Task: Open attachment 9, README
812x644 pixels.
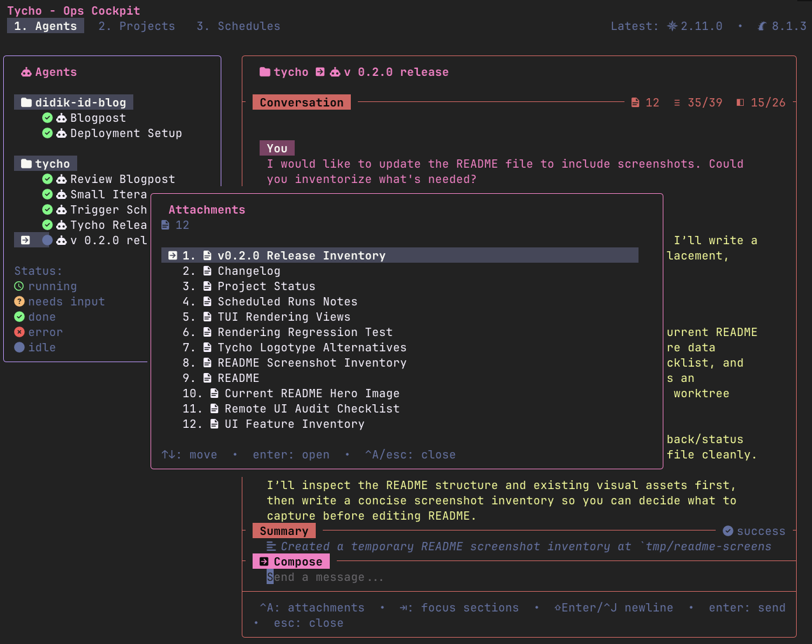Action: (238, 378)
